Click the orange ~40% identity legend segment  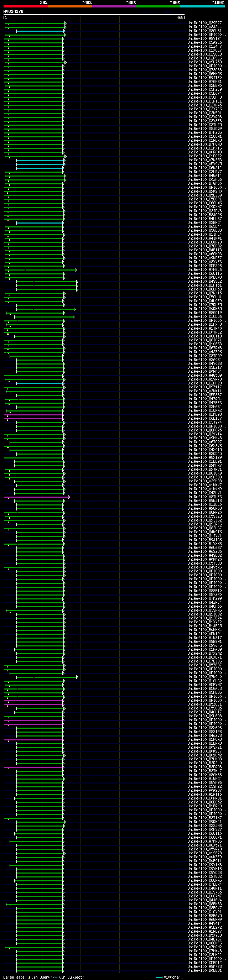70,6
